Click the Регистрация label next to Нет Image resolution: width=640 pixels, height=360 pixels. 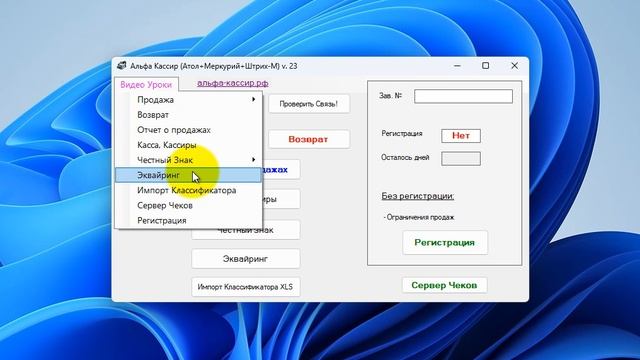pyautogui.click(x=402, y=133)
